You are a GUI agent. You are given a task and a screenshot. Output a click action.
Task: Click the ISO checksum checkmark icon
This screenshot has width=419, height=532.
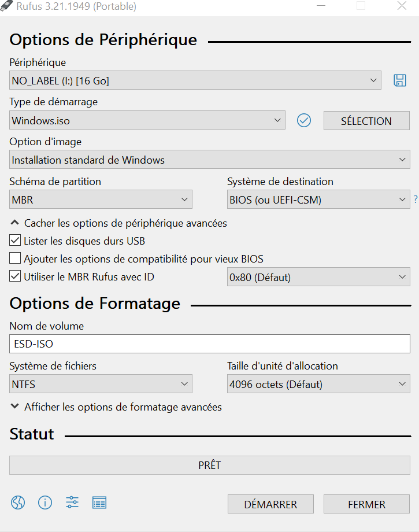pos(304,120)
